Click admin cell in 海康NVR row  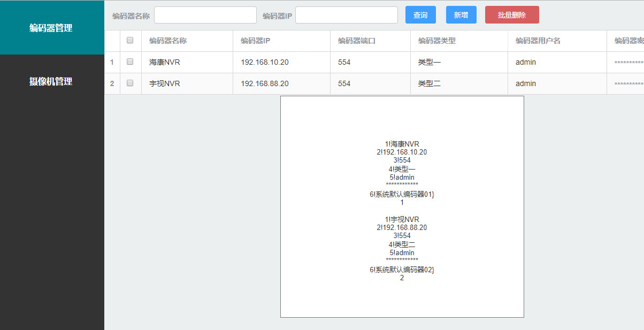click(557, 62)
